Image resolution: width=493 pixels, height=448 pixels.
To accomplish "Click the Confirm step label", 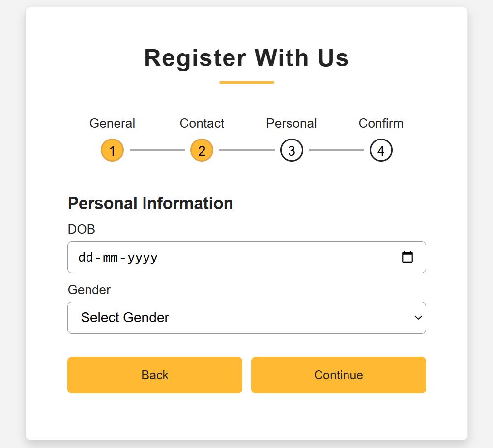I will [x=381, y=123].
